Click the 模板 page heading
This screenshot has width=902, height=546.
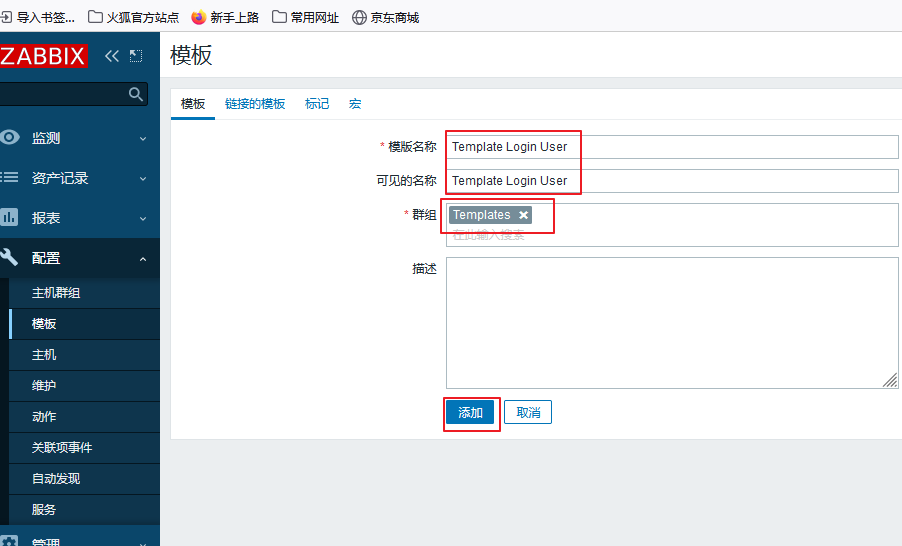[x=191, y=56]
